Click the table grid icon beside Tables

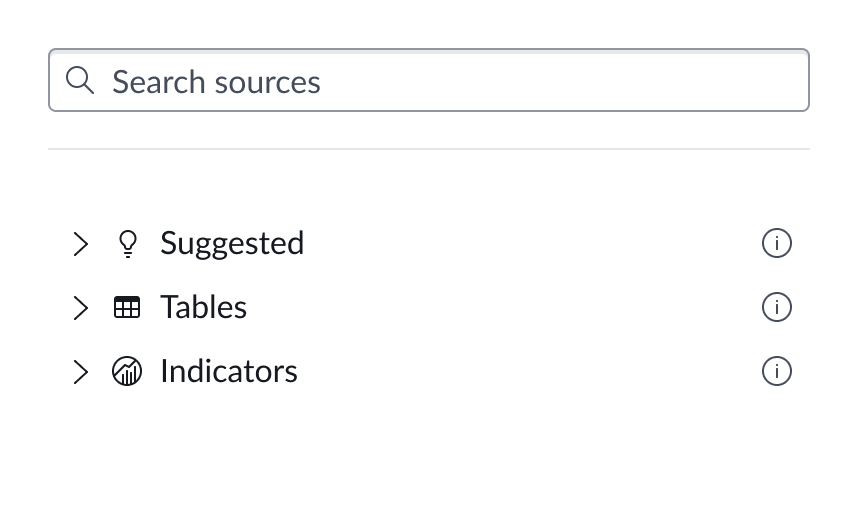point(127,307)
